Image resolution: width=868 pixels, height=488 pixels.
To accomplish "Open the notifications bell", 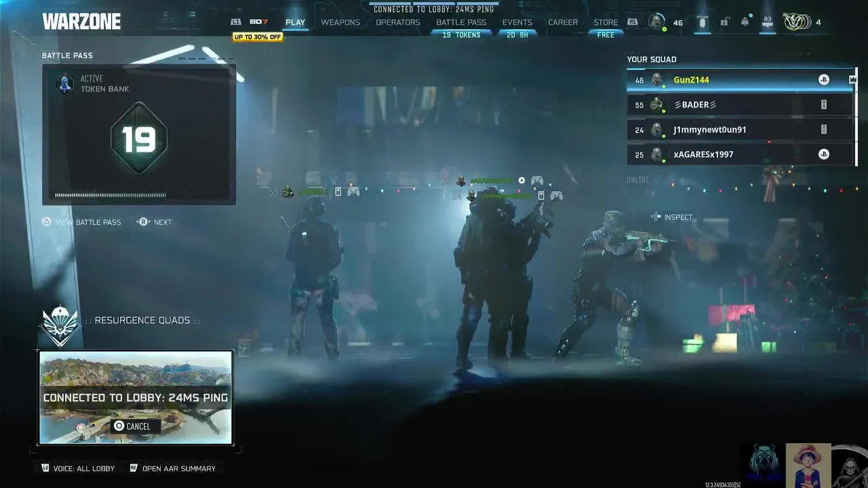I will [x=745, y=22].
